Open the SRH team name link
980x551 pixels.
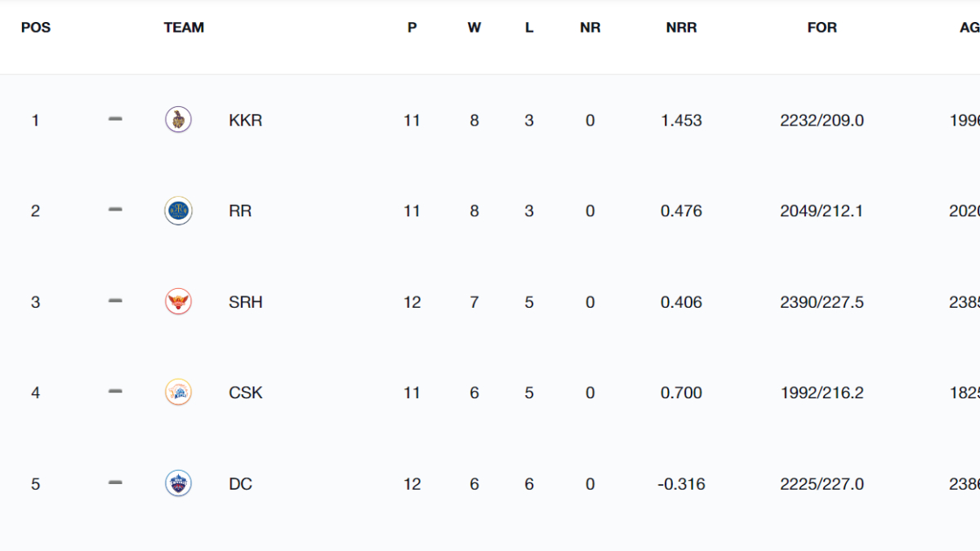click(x=246, y=303)
